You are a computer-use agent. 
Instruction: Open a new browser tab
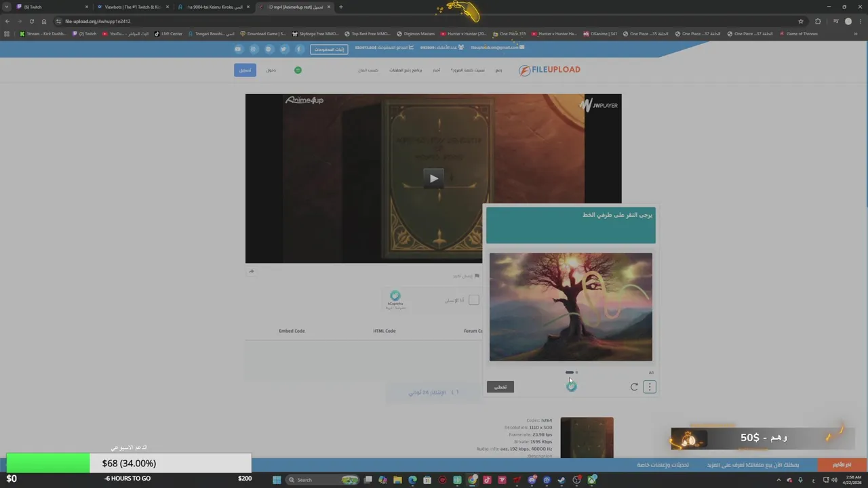pyautogui.click(x=340, y=7)
